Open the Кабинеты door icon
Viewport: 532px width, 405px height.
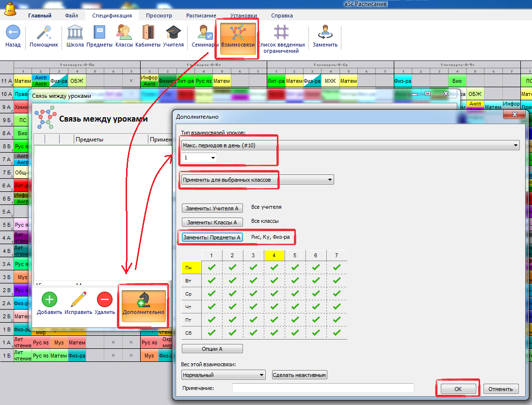(x=148, y=33)
